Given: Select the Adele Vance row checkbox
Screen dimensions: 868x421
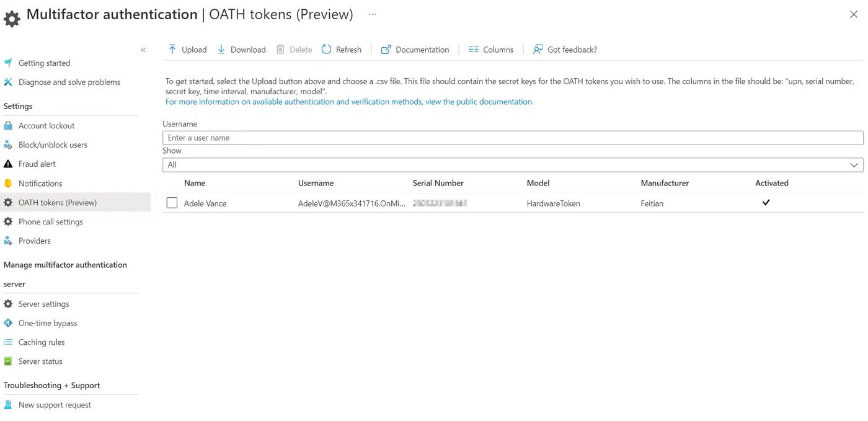Looking at the screenshot, I should 172,203.
